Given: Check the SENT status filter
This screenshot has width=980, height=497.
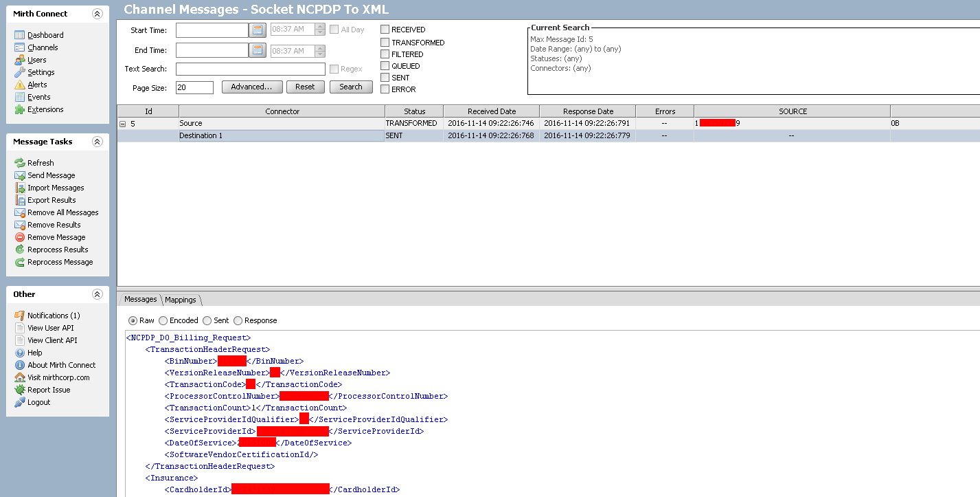Looking at the screenshot, I should (x=385, y=77).
